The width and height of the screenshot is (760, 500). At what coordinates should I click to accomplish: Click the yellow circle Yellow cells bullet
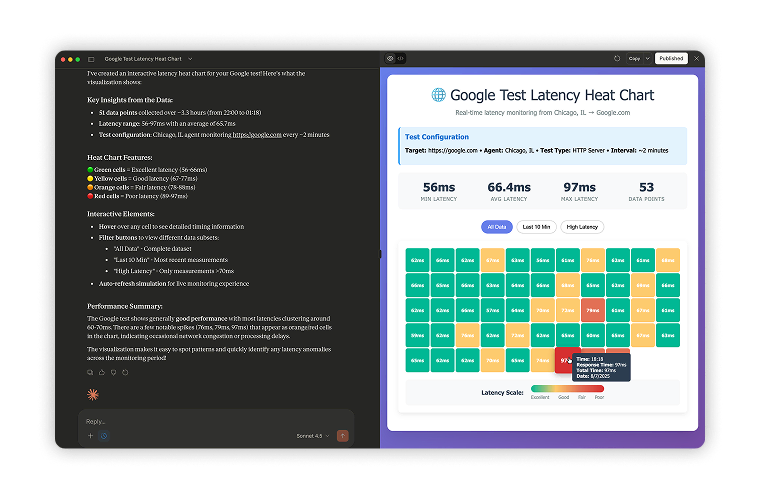coord(90,179)
